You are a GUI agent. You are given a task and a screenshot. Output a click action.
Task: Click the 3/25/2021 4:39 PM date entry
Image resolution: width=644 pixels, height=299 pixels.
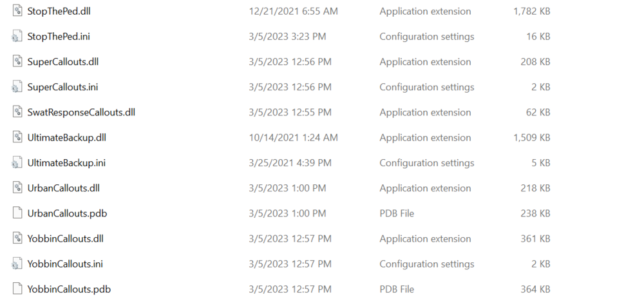click(290, 163)
